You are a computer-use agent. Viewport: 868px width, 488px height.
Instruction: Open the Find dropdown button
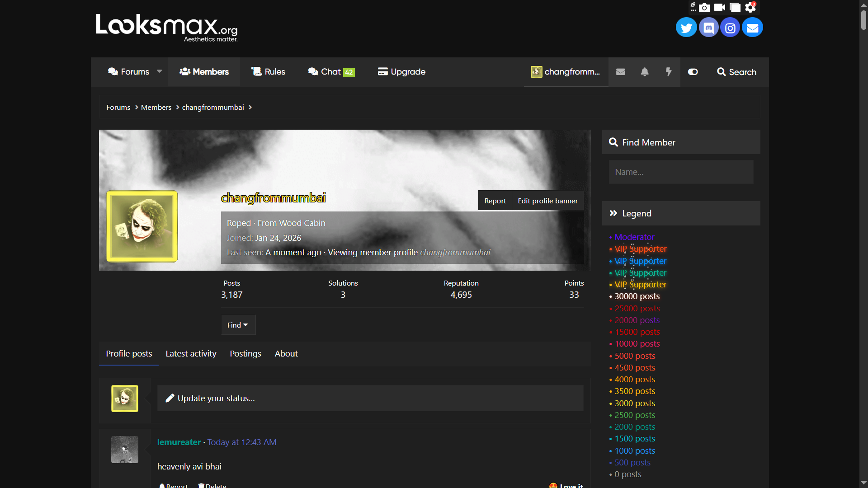pyautogui.click(x=238, y=325)
